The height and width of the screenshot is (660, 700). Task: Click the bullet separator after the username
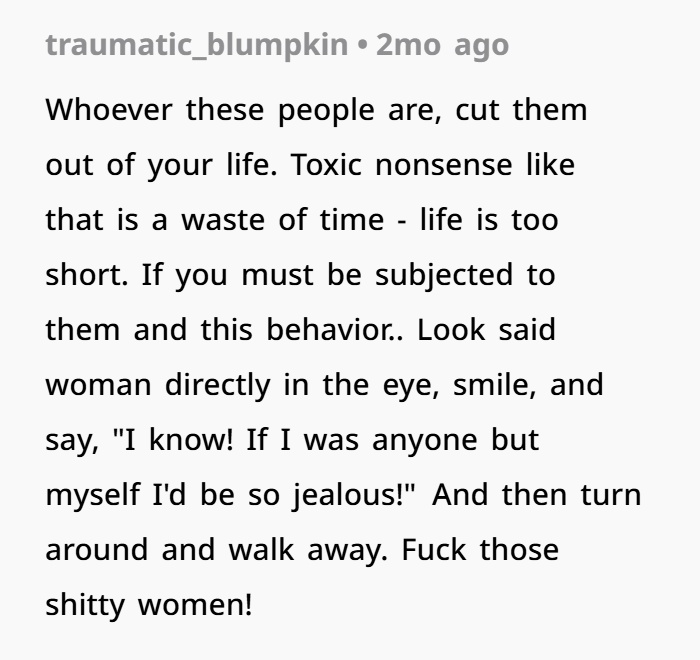click(362, 46)
